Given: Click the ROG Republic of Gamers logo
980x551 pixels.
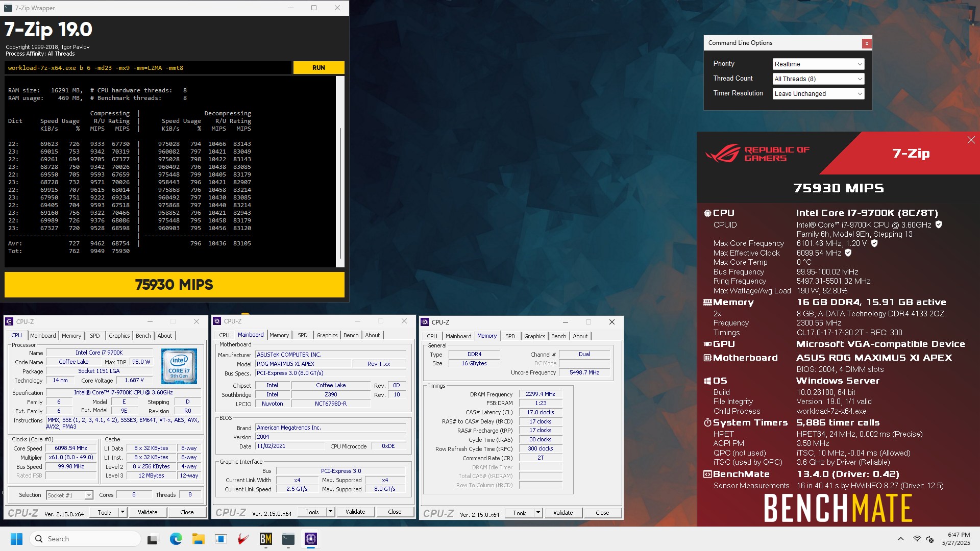Looking at the screenshot, I should (x=756, y=153).
